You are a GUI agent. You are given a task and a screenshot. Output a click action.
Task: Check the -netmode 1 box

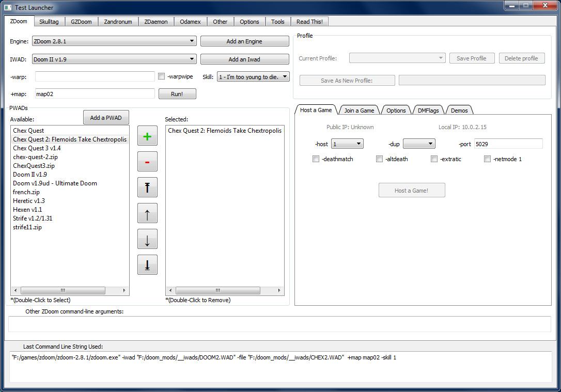coord(487,159)
